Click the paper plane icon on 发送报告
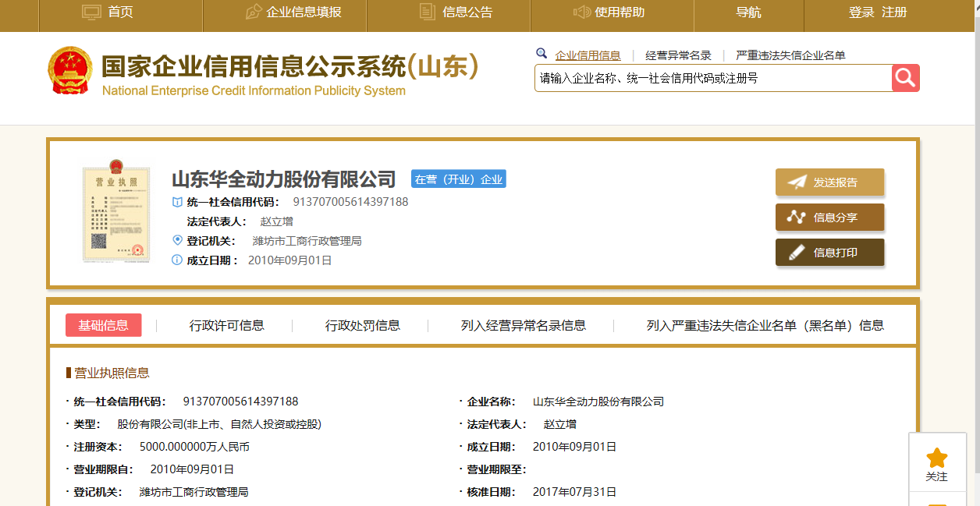 (797, 182)
